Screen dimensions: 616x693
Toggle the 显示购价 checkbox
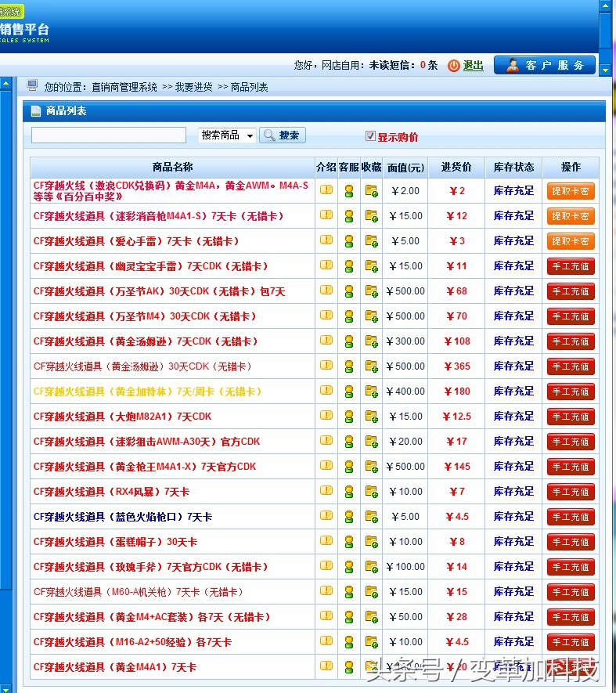point(370,136)
